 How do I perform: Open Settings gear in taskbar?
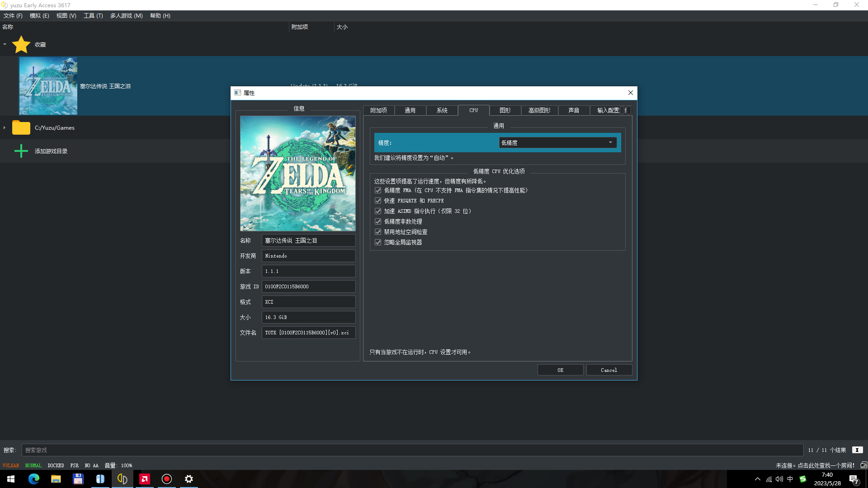189,479
